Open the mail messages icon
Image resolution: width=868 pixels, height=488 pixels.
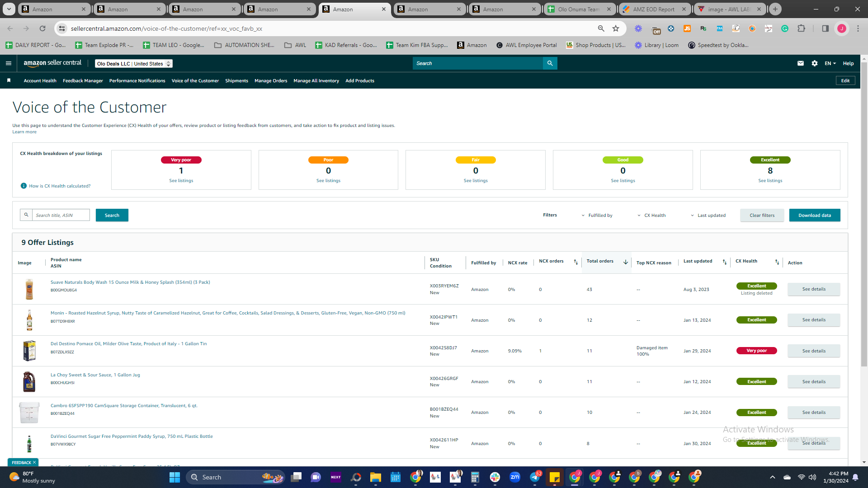click(801, 63)
